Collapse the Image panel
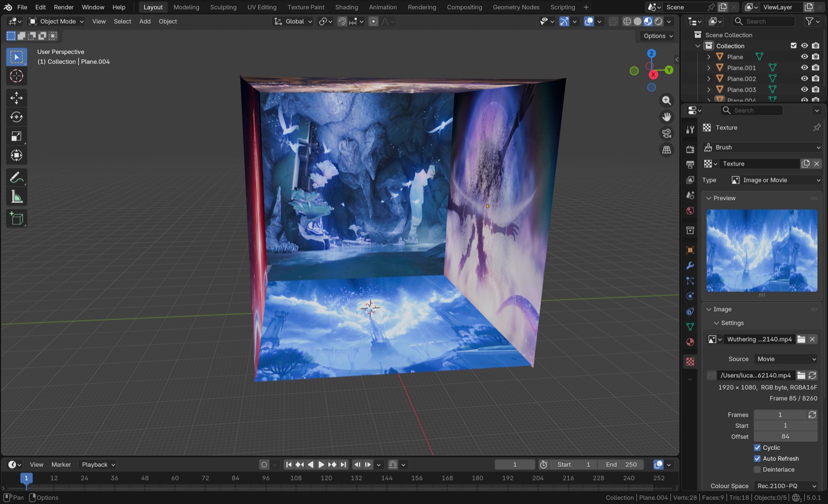The image size is (828, 504). click(x=709, y=309)
